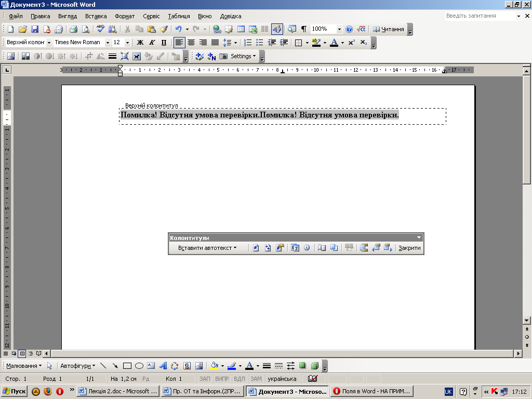
Task: Open the zoom 100% dropdown
Action: (339, 29)
